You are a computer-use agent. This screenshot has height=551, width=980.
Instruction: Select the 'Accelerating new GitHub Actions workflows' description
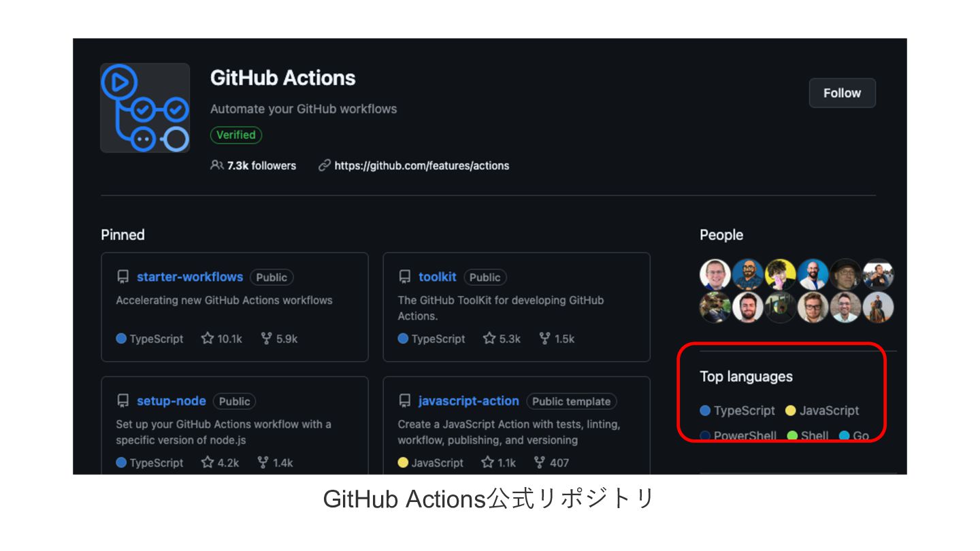coord(225,300)
